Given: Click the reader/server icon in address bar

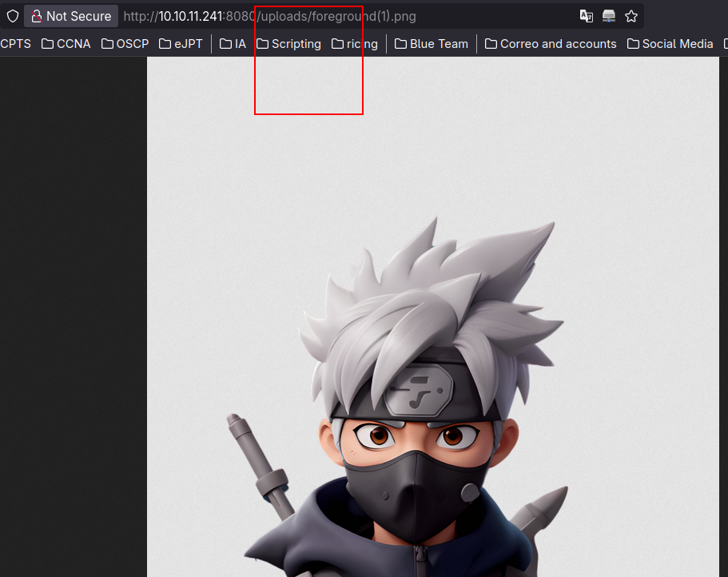Looking at the screenshot, I should pos(609,16).
